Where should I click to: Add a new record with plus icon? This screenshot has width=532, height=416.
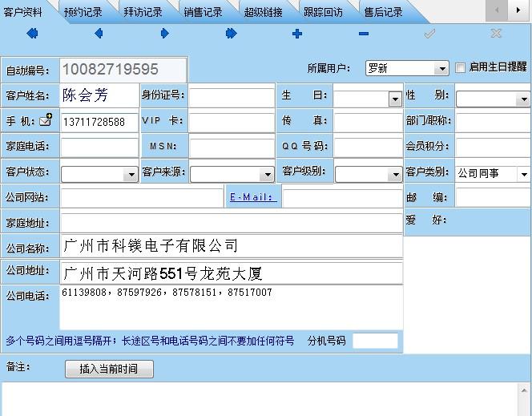[297, 34]
